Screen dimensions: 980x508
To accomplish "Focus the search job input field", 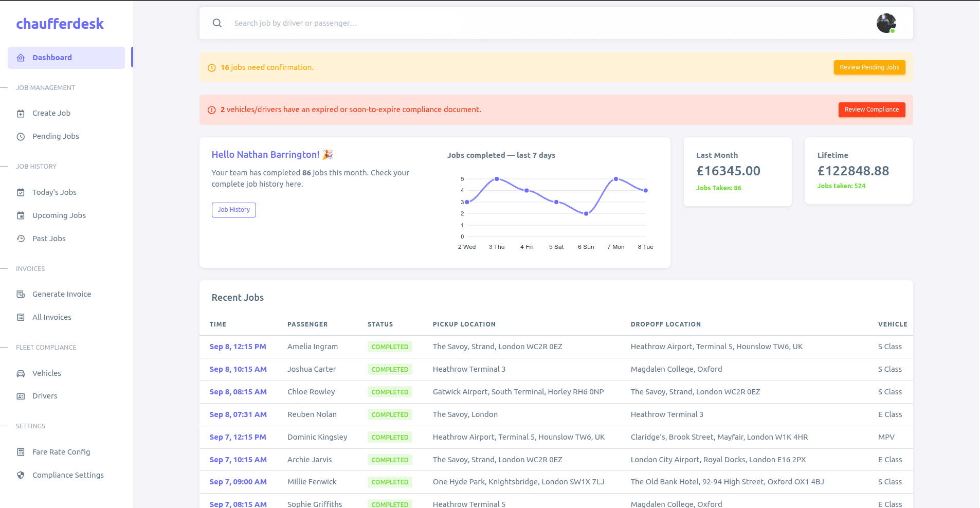I will [x=550, y=23].
